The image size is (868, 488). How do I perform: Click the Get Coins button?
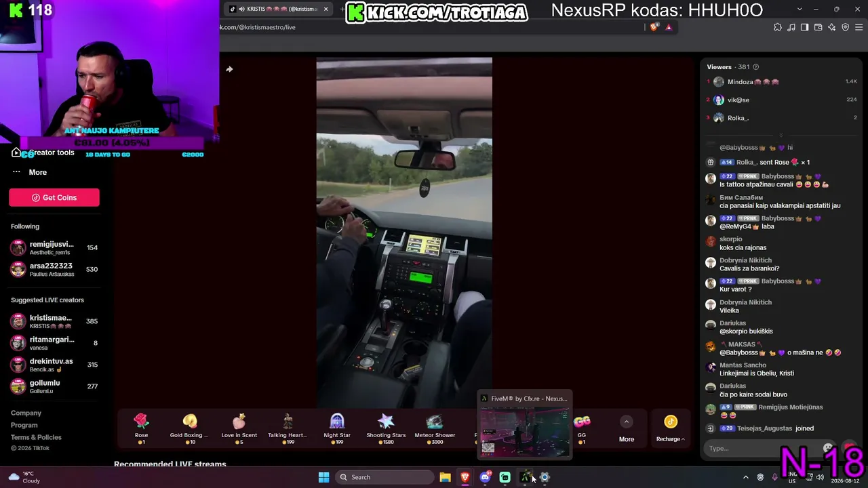point(54,197)
